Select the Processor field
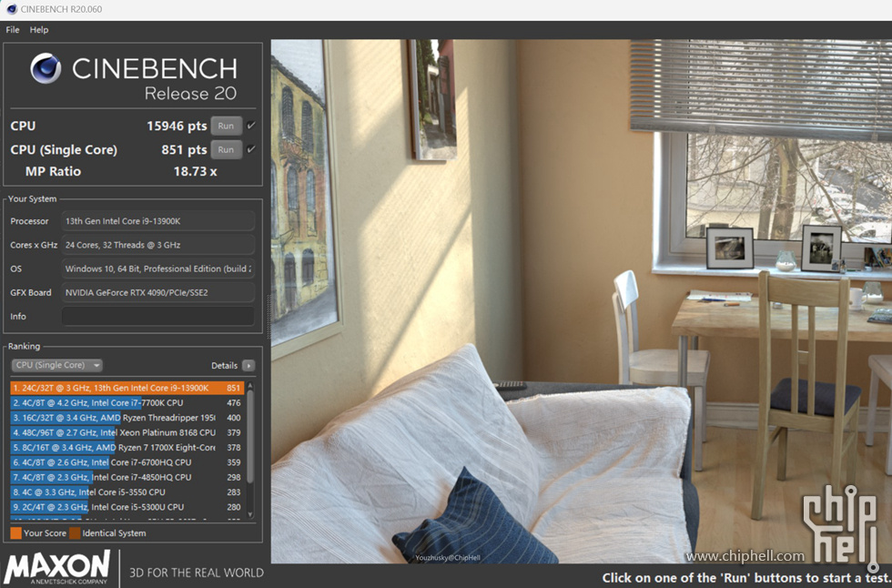Image resolution: width=892 pixels, height=588 pixels. click(x=157, y=221)
